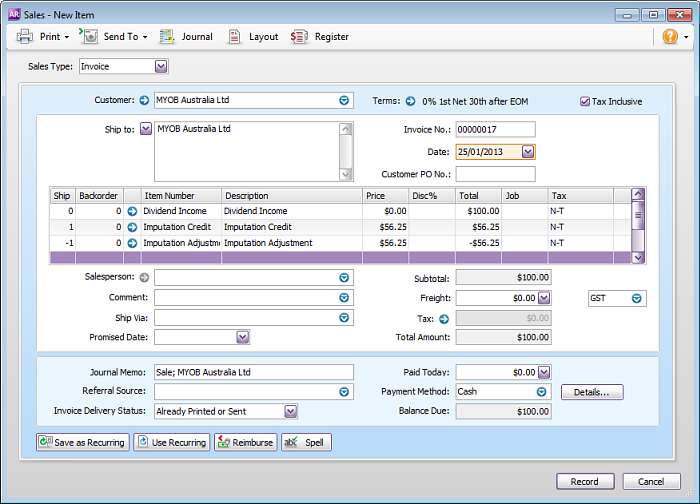Click the -$56.25 Total cell
Image resolution: width=700 pixels, height=504 pixels.
[x=478, y=243]
